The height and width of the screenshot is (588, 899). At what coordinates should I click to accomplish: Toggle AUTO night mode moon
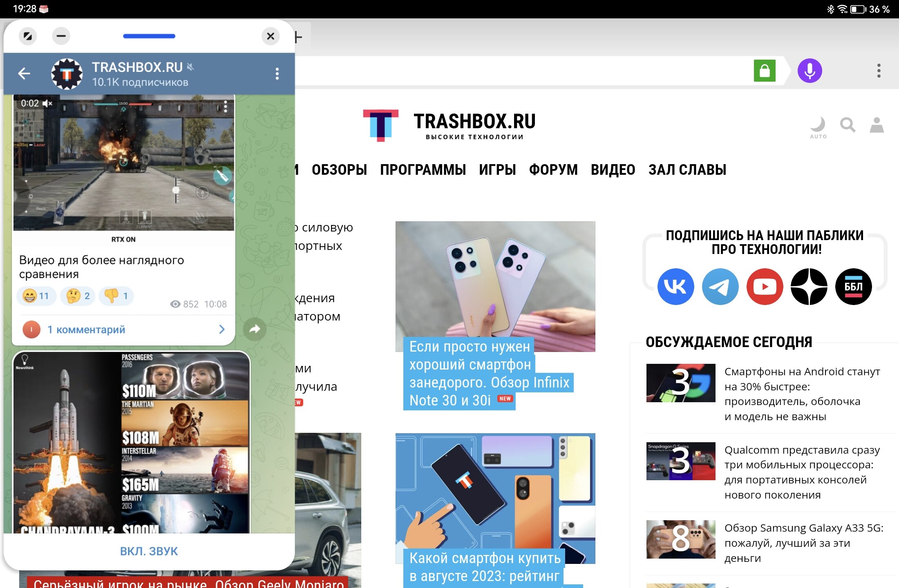pos(818,127)
